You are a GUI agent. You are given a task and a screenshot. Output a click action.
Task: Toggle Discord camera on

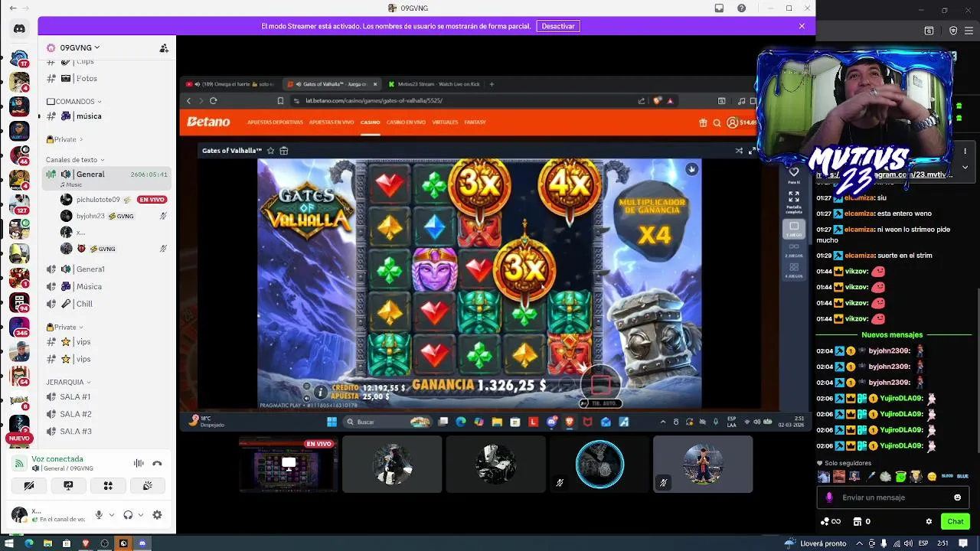pos(29,485)
